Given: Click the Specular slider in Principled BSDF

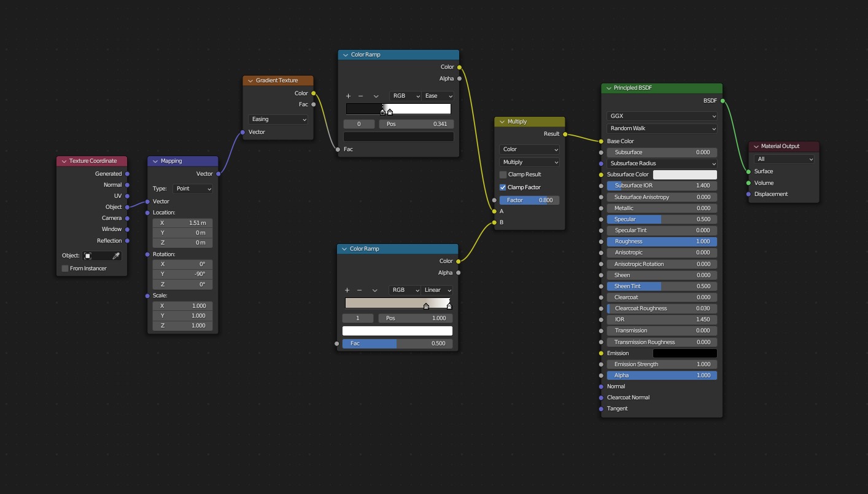Looking at the screenshot, I should coord(662,219).
